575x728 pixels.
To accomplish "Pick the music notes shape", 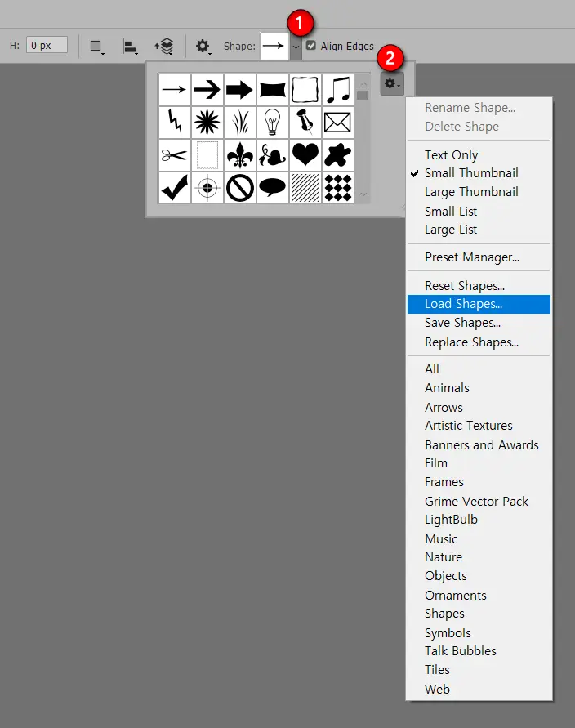I will 338,90.
